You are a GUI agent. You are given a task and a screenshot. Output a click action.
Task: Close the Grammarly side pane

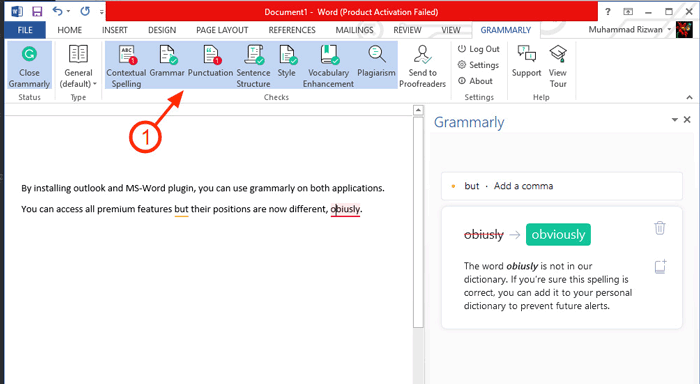coord(687,120)
